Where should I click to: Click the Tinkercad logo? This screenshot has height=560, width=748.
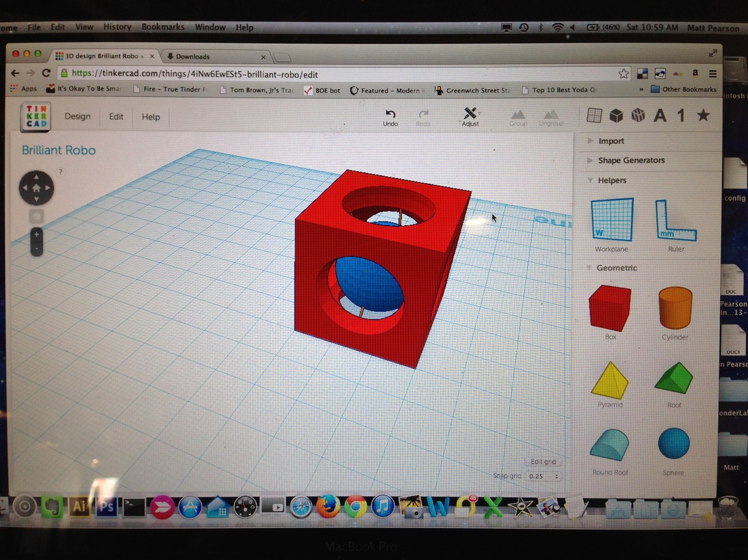click(35, 116)
